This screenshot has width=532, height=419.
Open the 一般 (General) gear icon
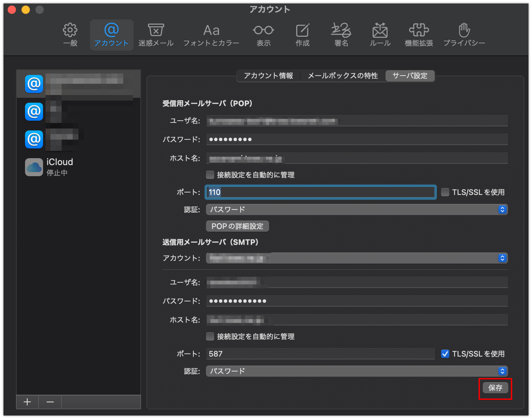(x=70, y=35)
